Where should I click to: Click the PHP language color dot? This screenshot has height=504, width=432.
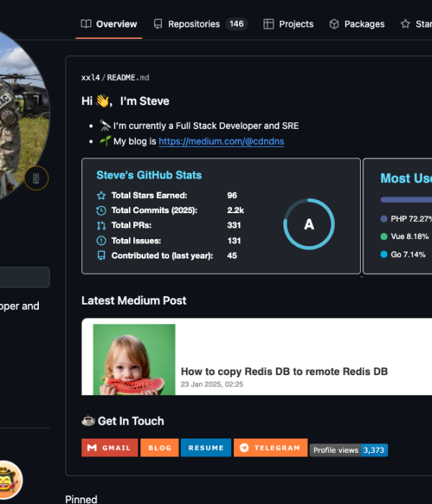point(384,219)
